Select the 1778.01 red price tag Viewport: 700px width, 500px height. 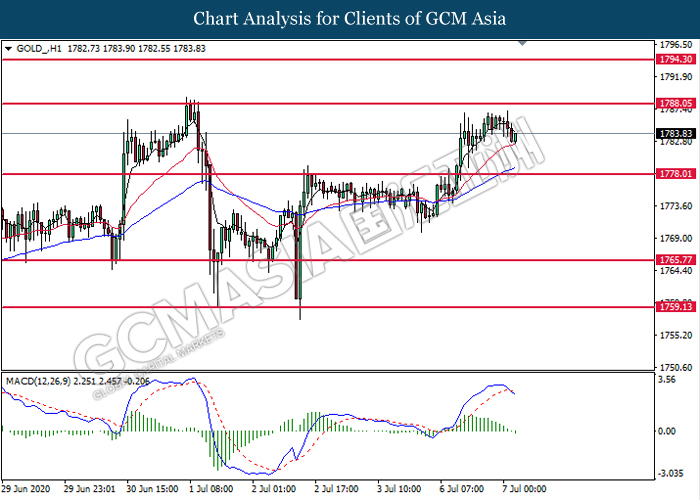click(673, 174)
